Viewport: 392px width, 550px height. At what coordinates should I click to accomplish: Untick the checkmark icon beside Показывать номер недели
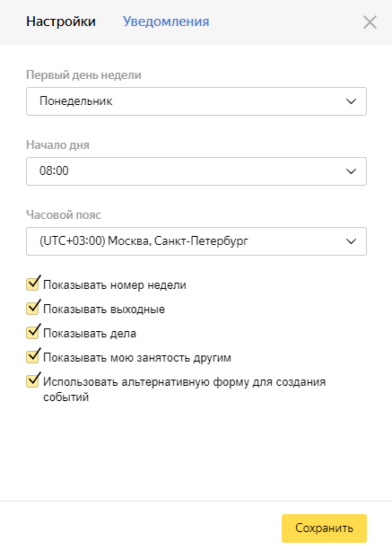coord(32,284)
